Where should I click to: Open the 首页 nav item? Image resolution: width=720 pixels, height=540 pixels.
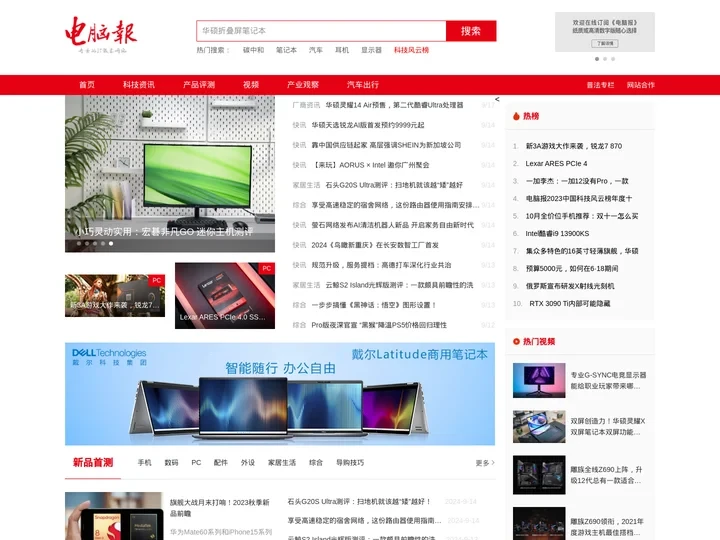click(x=87, y=85)
